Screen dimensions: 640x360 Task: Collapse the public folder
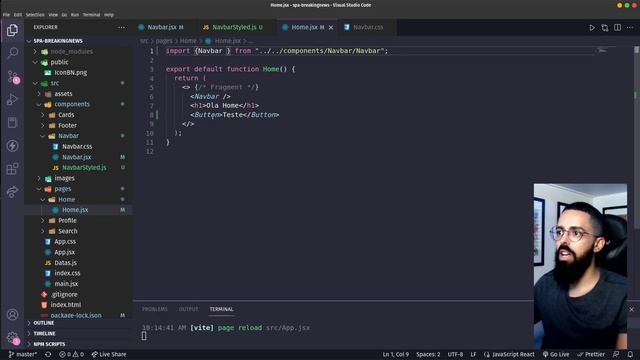(x=59, y=62)
